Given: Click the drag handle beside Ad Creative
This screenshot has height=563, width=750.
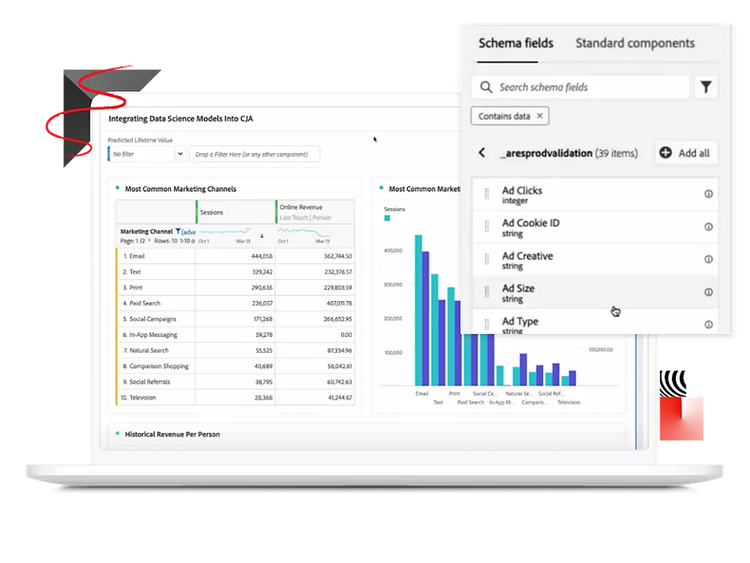Looking at the screenshot, I should [487, 260].
